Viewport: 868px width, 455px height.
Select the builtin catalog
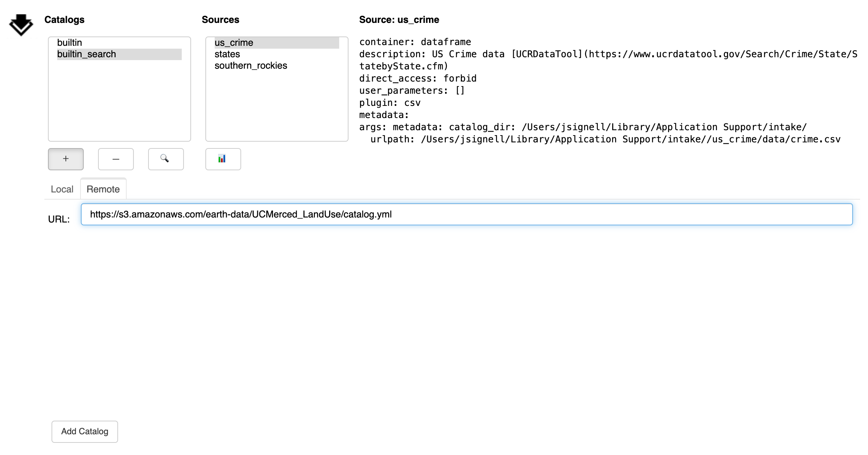(x=120, y=43)
